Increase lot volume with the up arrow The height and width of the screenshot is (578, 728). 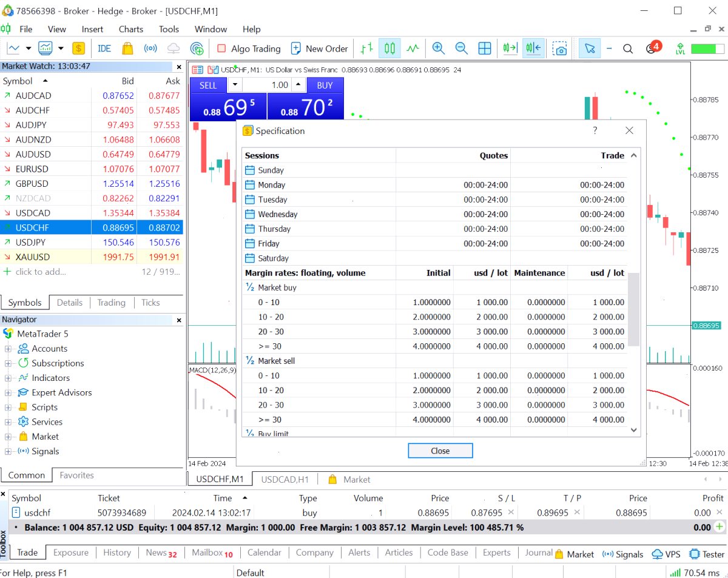pyautogui.click(x=298, y=85)
